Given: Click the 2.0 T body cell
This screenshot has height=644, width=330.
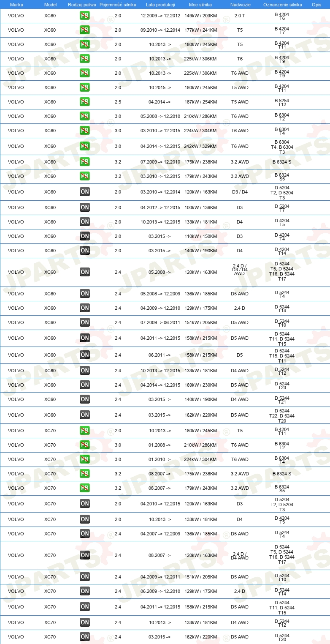Looking at the screenshot, I should [x=240, y=16].
